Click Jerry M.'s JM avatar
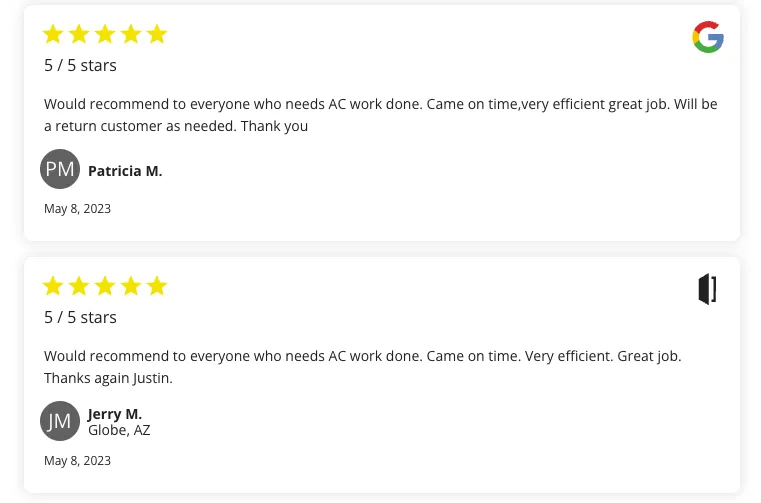Screen dimensions: 761x503 60,421
